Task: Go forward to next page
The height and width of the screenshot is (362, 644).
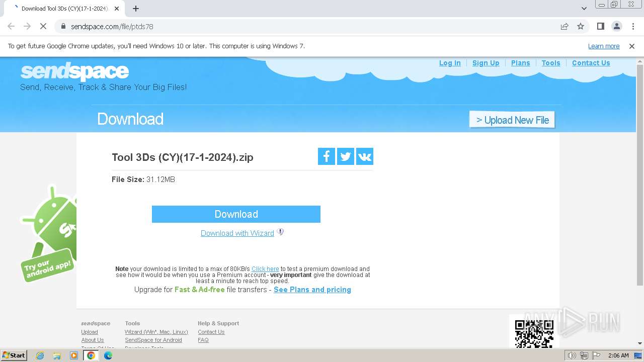Action: pos(27,26)
